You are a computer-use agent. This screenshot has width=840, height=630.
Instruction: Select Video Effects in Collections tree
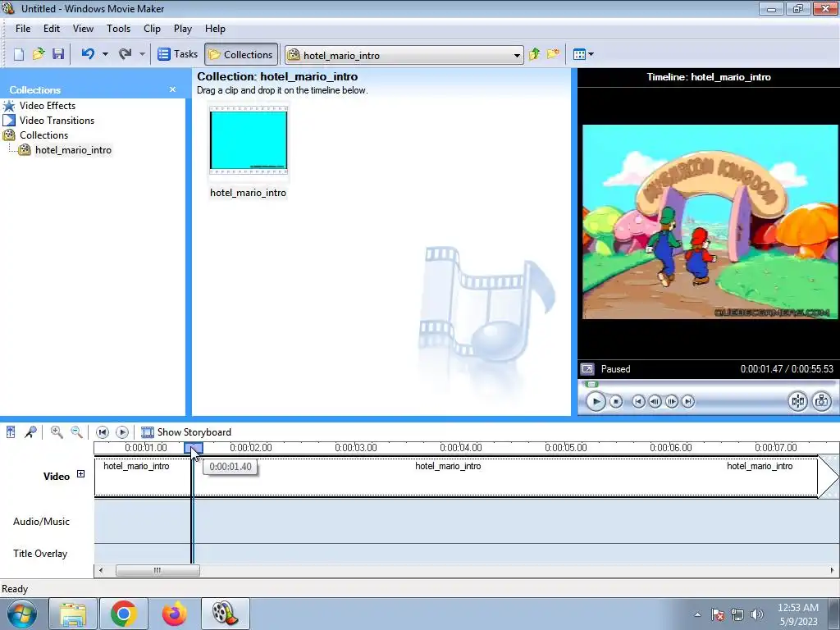[x=47, y=106]
